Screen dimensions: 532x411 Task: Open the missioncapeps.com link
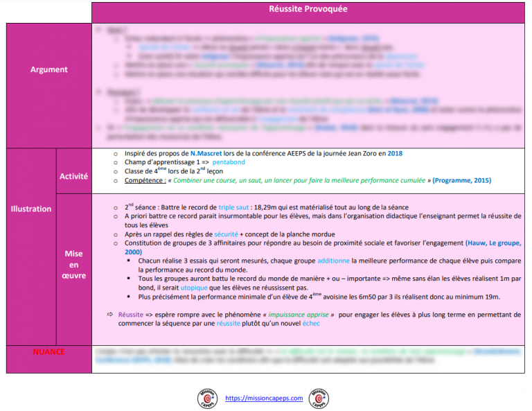click(265, 399)
